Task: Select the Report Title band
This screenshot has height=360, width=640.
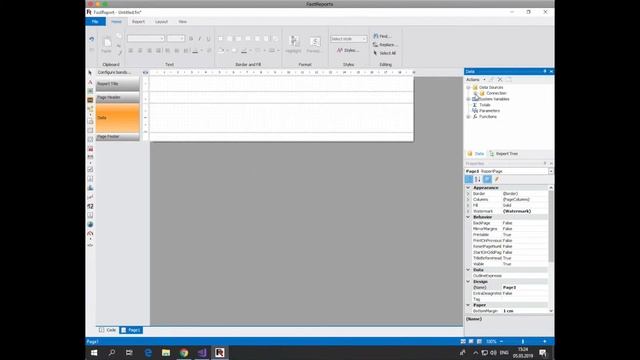Action: 118,84
